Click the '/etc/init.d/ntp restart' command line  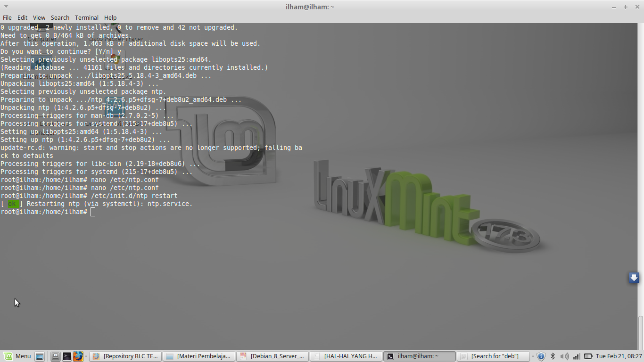[x=89, y=196]
